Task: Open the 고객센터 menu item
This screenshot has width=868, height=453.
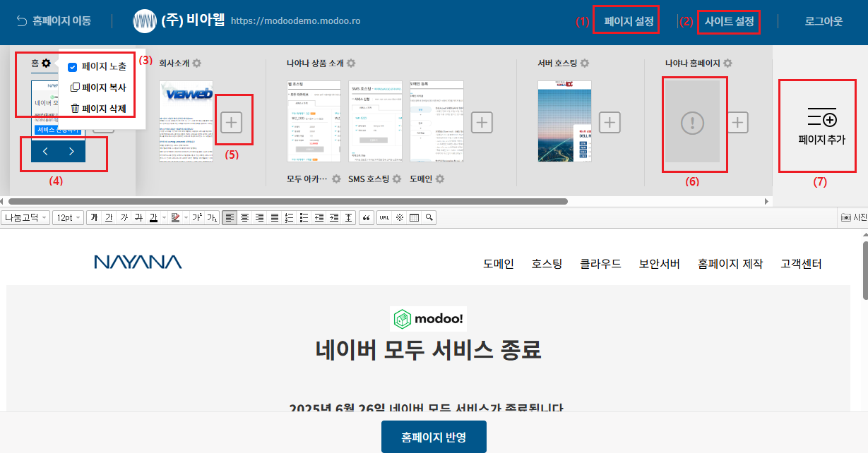Action: [x=801, y=264]
